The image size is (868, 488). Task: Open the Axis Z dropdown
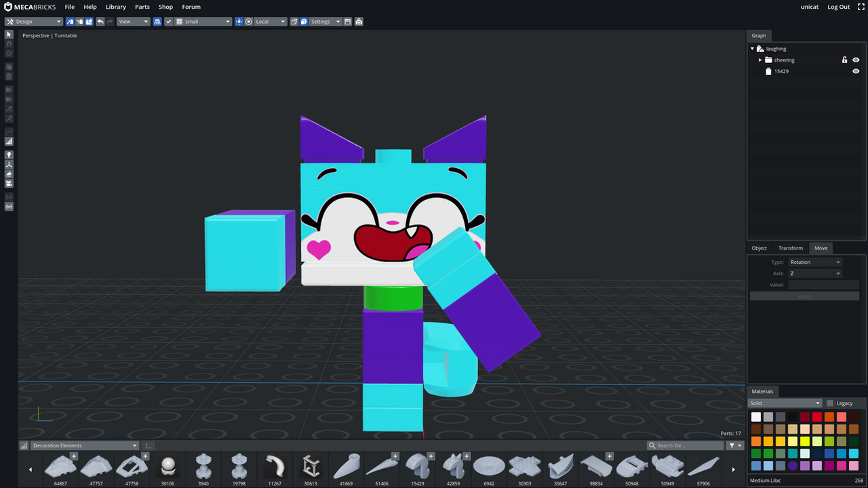point(814,274)
